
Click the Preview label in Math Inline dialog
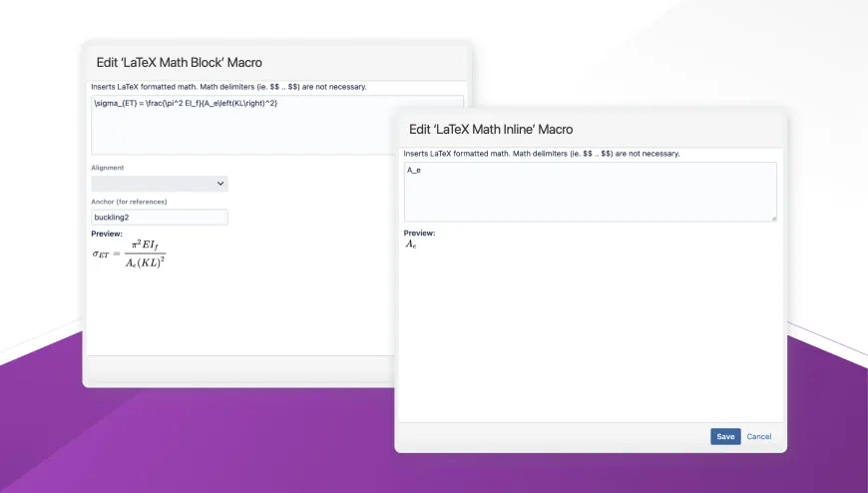point(420,233)
